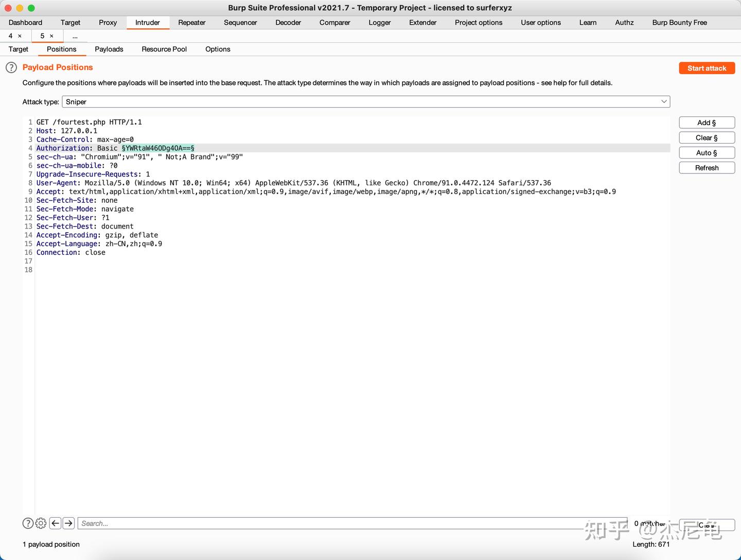This screenshot has height=560, width=741.
Task: Switch to the Extender tab
Action: coord(423,23)
